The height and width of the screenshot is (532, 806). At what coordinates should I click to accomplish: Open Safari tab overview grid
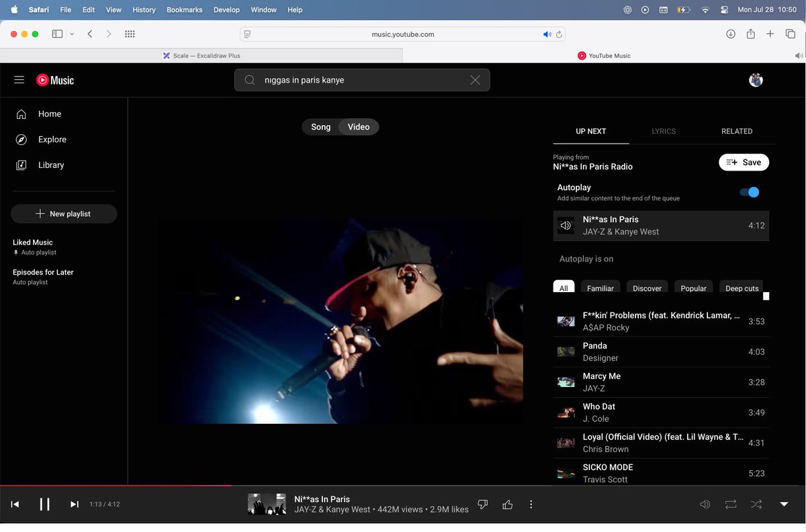[x=130, y=34]
